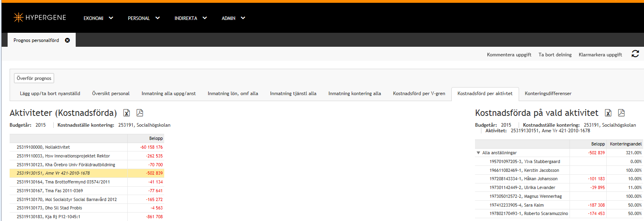Click amount -187 308 for Sara Kalm
644x221 pixels.
pos(596,205)
